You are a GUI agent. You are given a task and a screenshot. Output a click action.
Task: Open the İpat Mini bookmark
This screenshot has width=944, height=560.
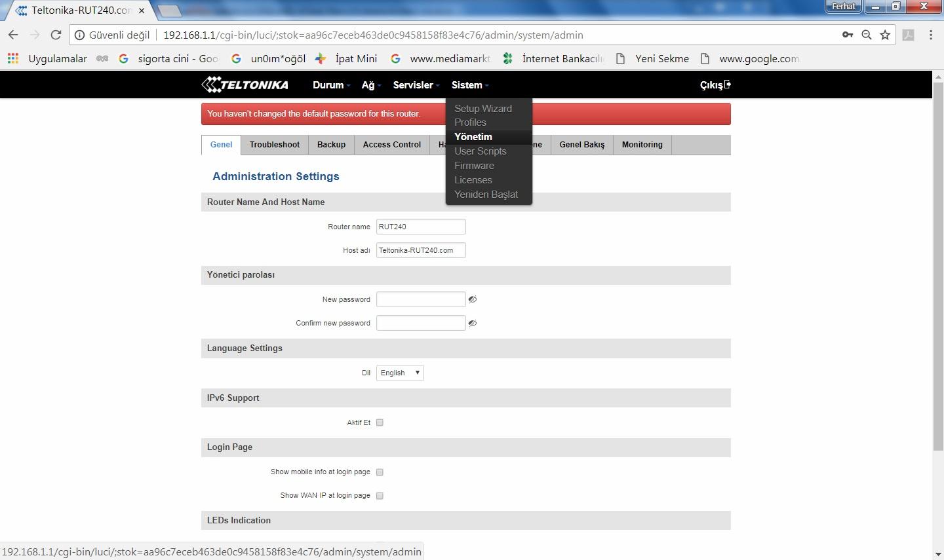pyautogui.click(x=346, y=58)
